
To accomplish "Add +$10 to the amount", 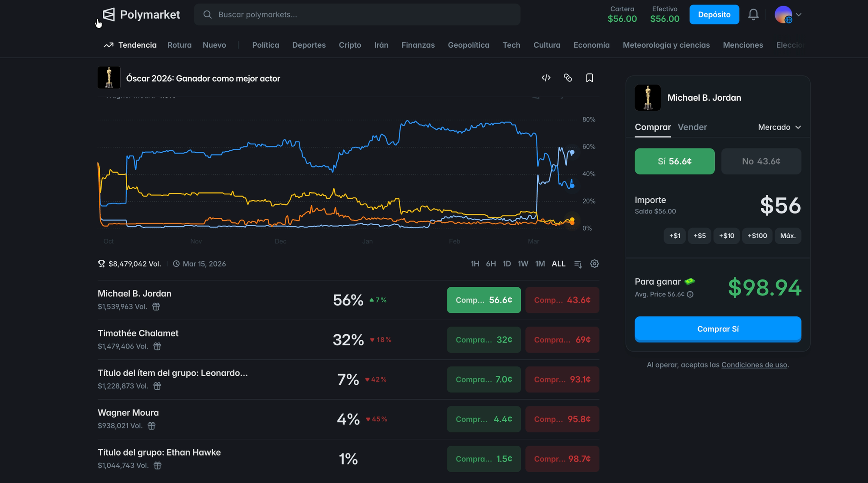I will (726, 236).
